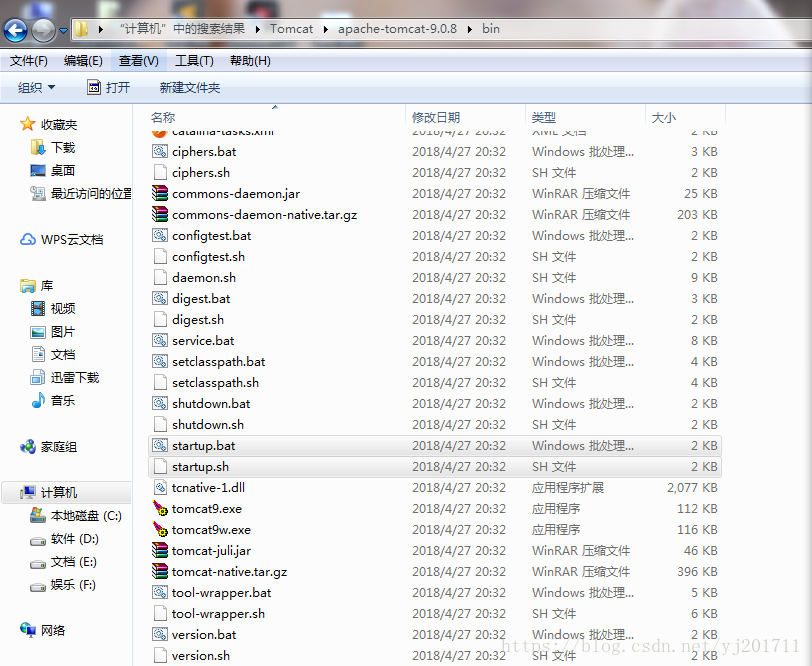Select tool-wrapper.bat file icon

pyautogui.click(x=160, y=592)
